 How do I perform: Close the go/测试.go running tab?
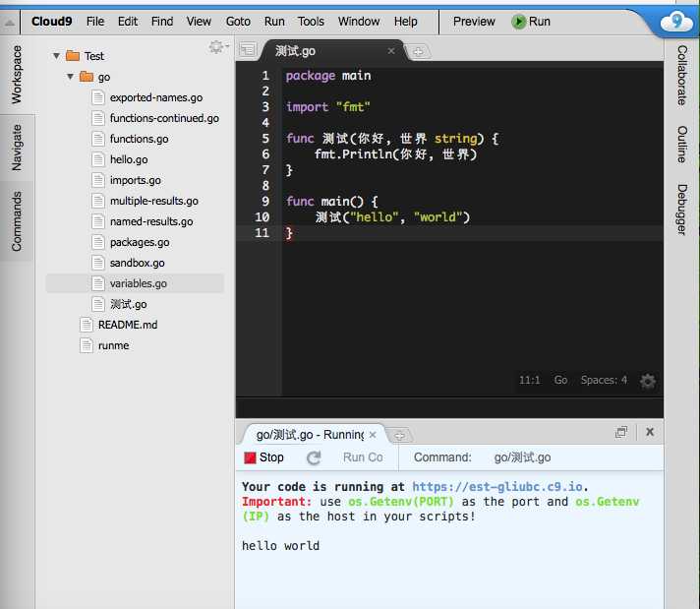(373, 435)
